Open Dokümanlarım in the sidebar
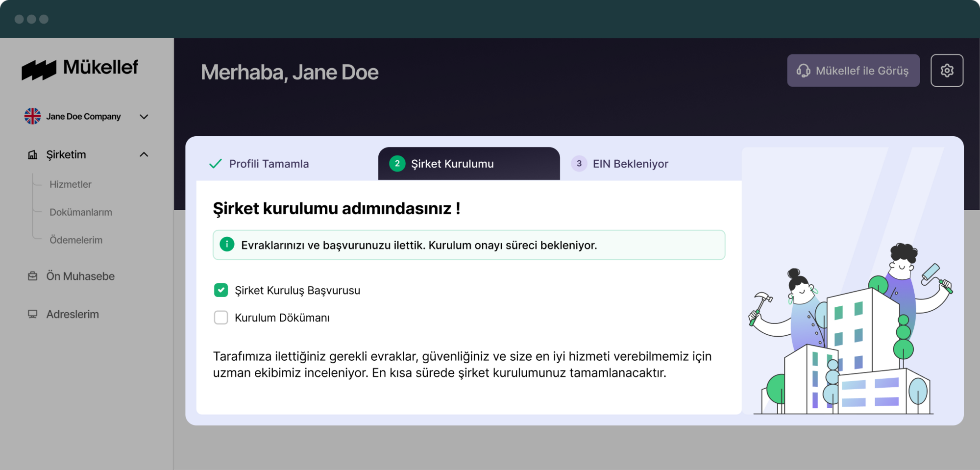This screenshot has height=470, width=980. pyautogui.click(x=81, y=212)
